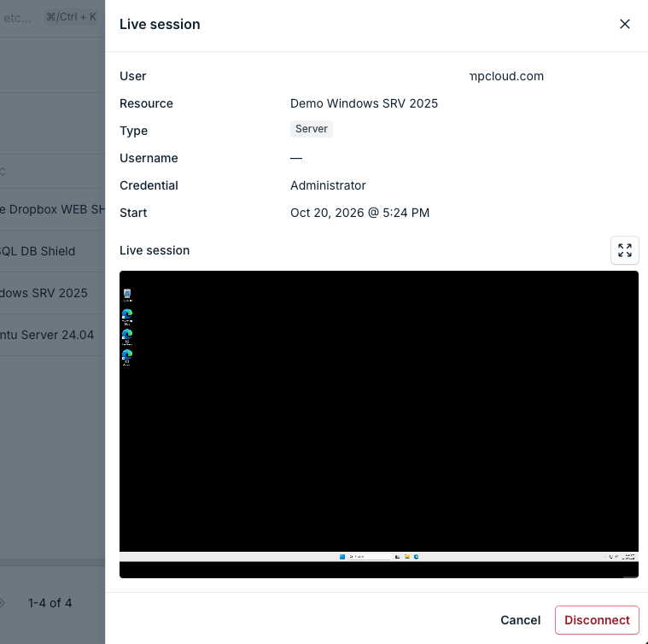648x644 pixels.
Task: Click the Task View icon in remote taskbar
Action: click(x=397, y=557)
